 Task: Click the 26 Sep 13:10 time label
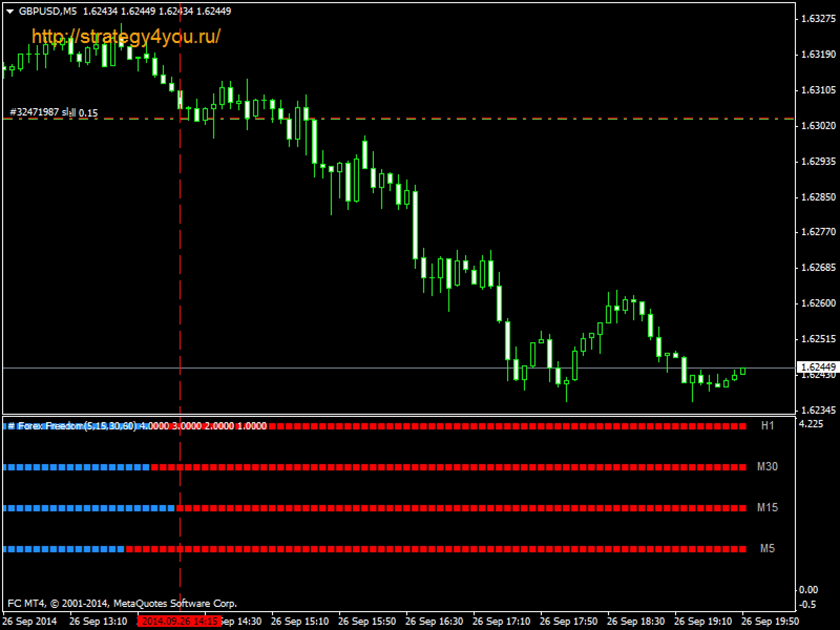coord(98,621)
